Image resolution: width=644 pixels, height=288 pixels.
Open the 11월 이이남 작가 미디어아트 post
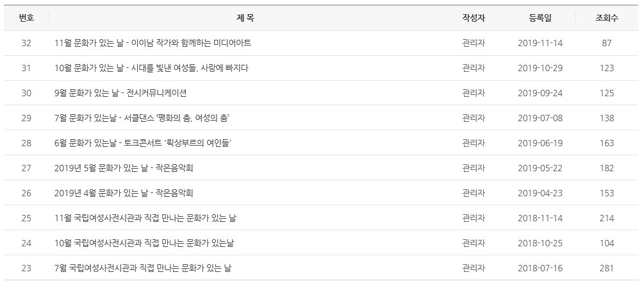tap(153, 43)
